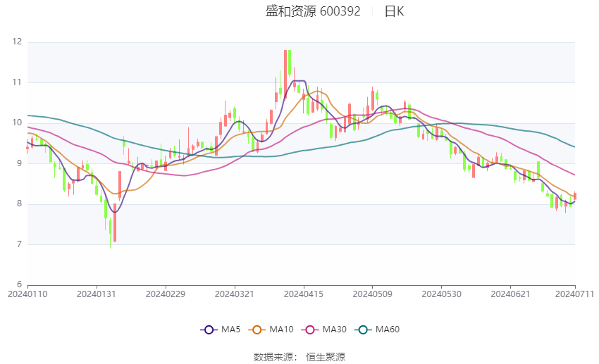
Task: Toggle the MA5 legend entry
Action: coord(221,330)
